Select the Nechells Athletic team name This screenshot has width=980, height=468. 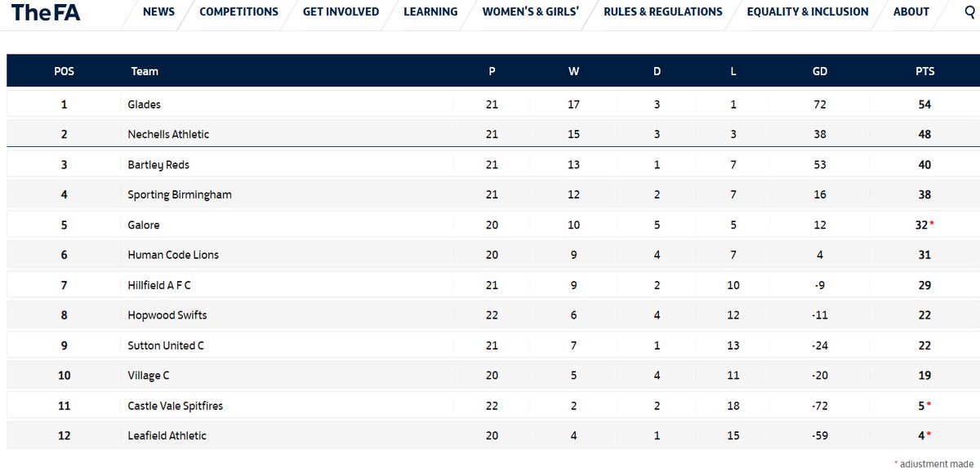(169, 134)
